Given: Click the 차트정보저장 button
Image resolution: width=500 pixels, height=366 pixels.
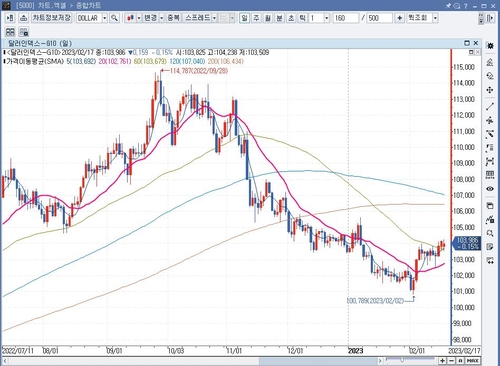Looking at the screenshot, I should tap(52, 18).
